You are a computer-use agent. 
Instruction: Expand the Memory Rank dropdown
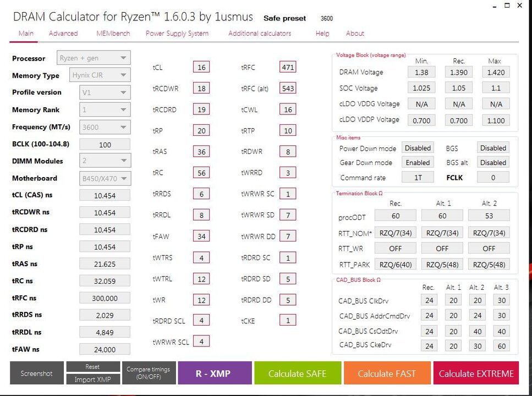105,109
